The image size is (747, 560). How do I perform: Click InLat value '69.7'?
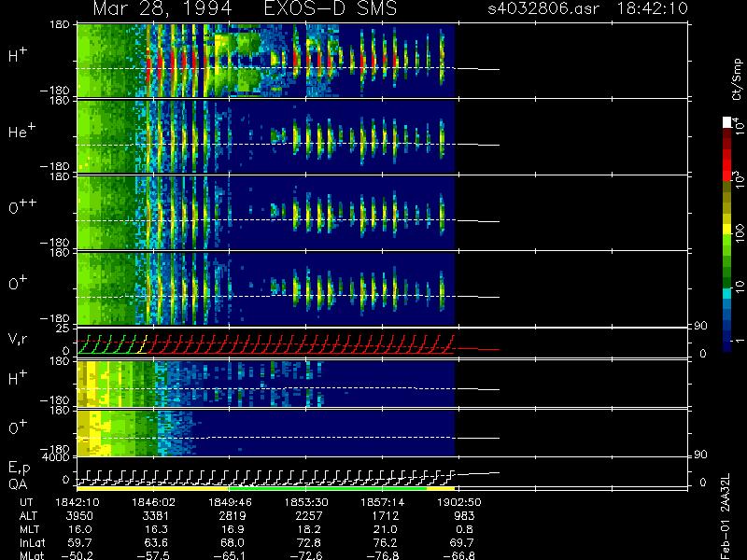462,542
